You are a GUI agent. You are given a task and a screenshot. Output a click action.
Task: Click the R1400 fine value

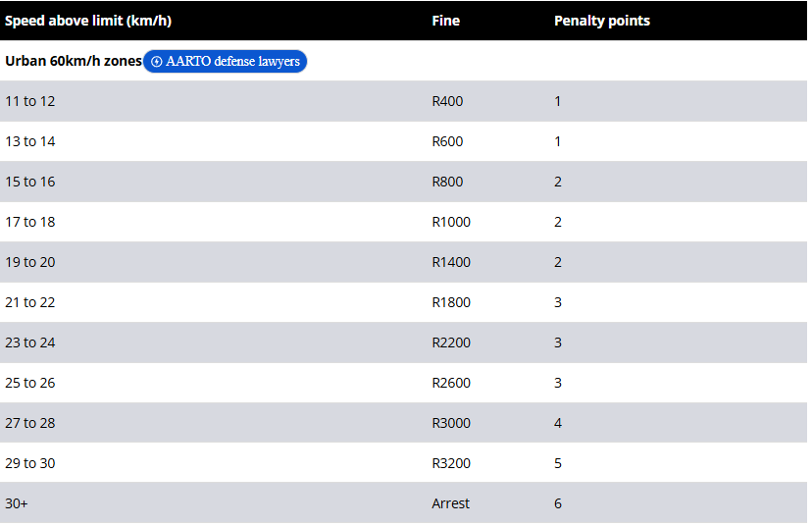(451, 262)
